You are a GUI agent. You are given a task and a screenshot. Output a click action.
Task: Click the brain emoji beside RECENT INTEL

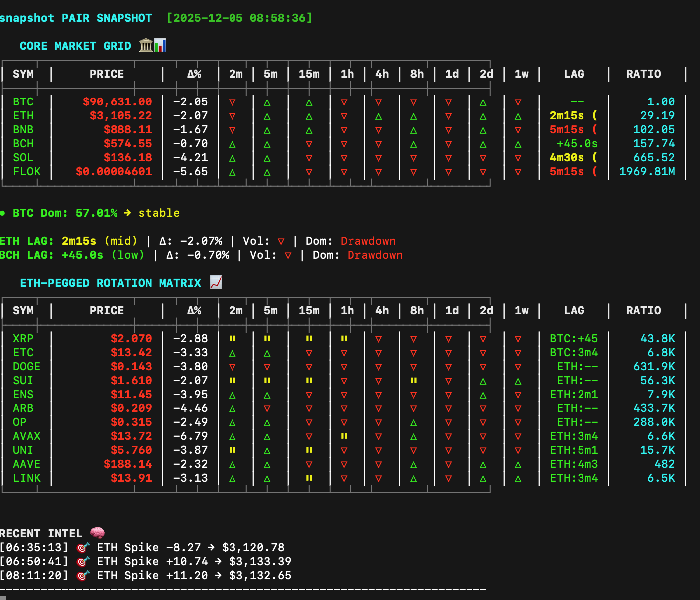tap(97, 533)
